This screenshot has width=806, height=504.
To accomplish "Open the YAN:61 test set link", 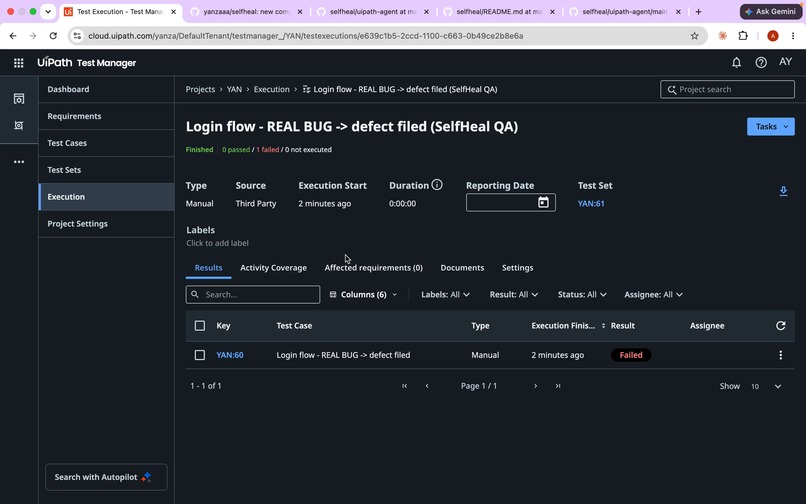I will tap(591, 204).
